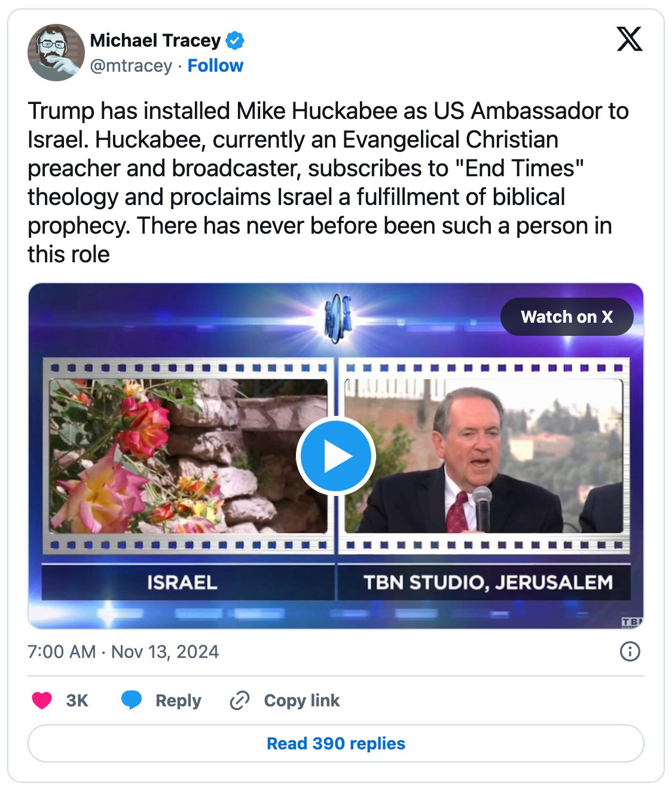Open the Read 390 replies button
The image size is (672, 790).
tap(336, 743)
